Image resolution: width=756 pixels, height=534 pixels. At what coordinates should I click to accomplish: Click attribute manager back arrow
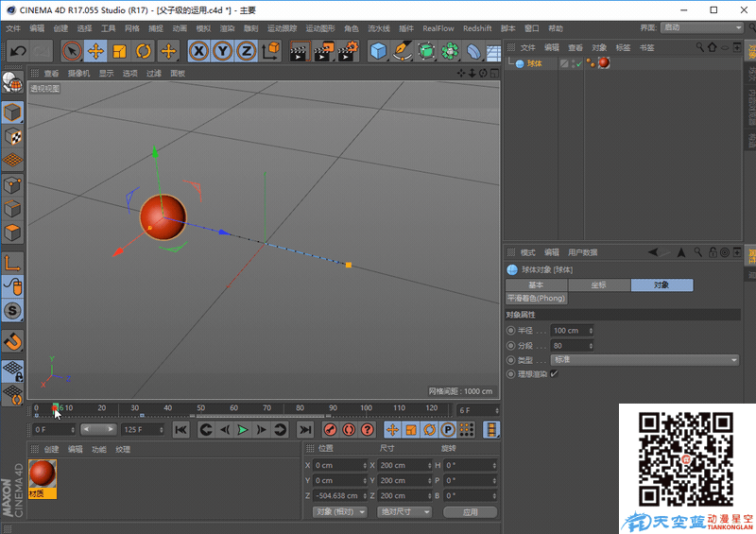tap(653, 252)
